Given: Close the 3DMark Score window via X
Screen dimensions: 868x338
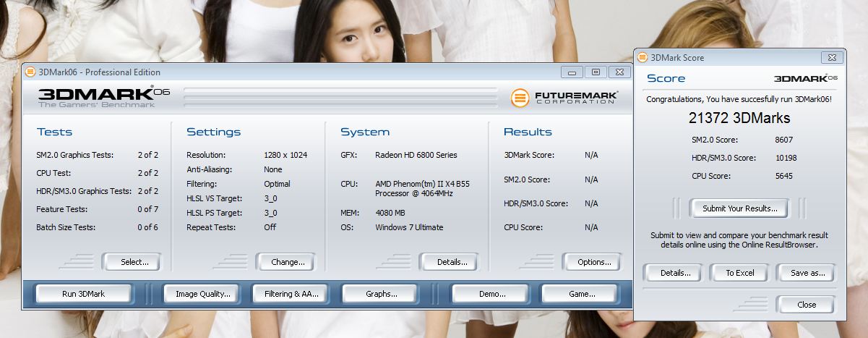Looking at the screenshot, I should [831, 57].
